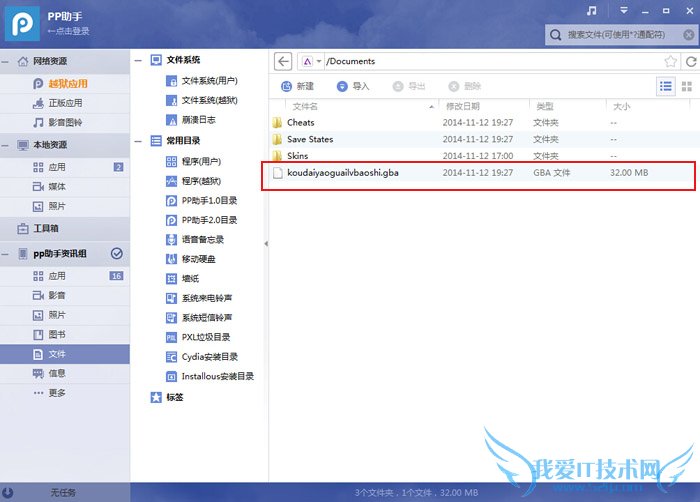This screenshot has width=700, height=502.
Task: Open Installous安装目录
Action: [210, 376]
